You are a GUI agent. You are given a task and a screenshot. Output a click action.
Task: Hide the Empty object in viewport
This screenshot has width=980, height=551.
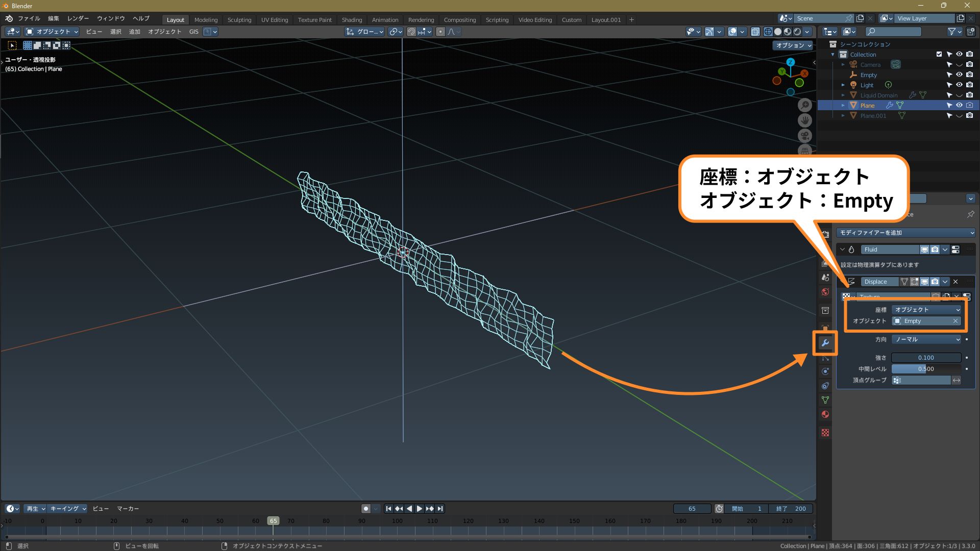[x=959, y=74]
